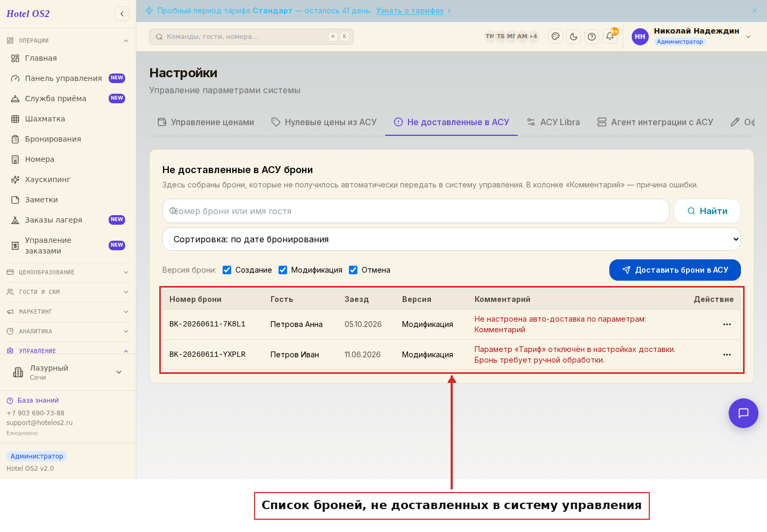767x532 pixels.
Task: Uncheck the Модификация version checkbox
Action: tap(283, 270)
